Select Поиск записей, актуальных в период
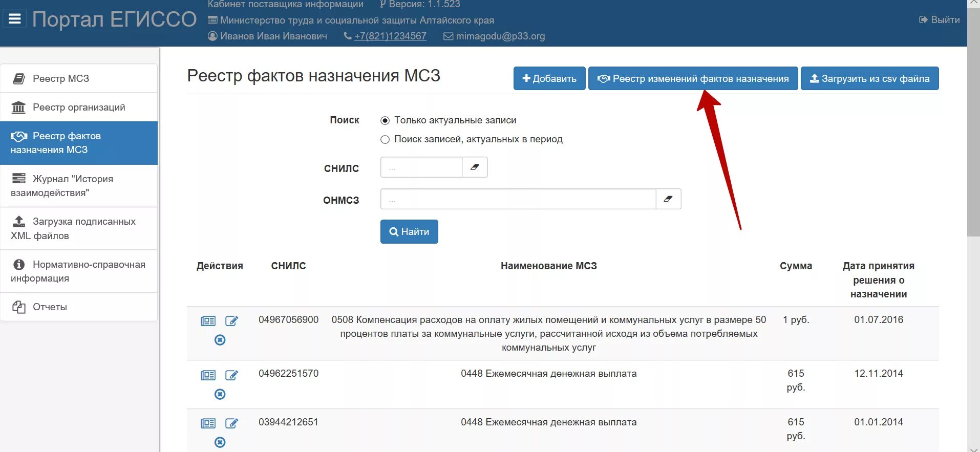The height and width of the screenshot is (452, 980). 385,140
